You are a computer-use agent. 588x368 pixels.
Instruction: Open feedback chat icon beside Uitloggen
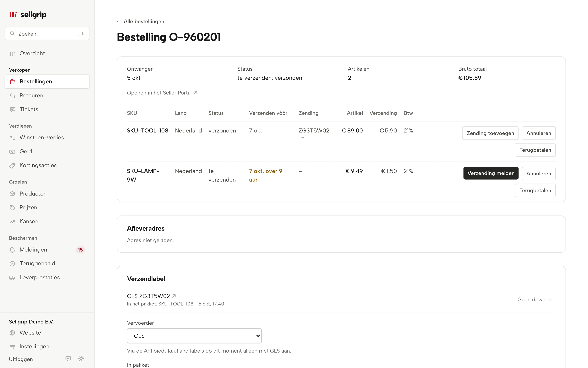(68, 359)
